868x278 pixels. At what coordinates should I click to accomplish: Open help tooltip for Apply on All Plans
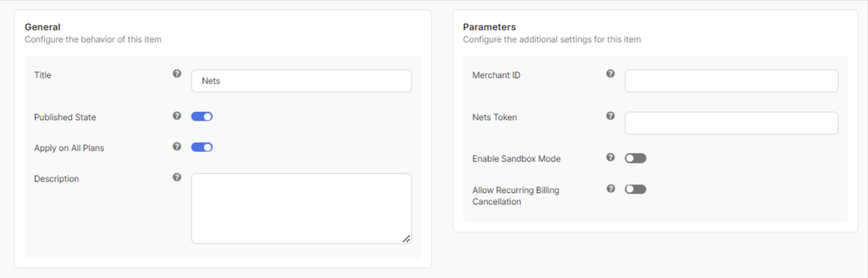(177, 147)
